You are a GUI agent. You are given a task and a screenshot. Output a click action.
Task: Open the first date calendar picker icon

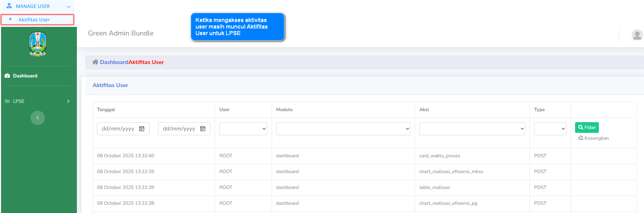coord(142,129)
